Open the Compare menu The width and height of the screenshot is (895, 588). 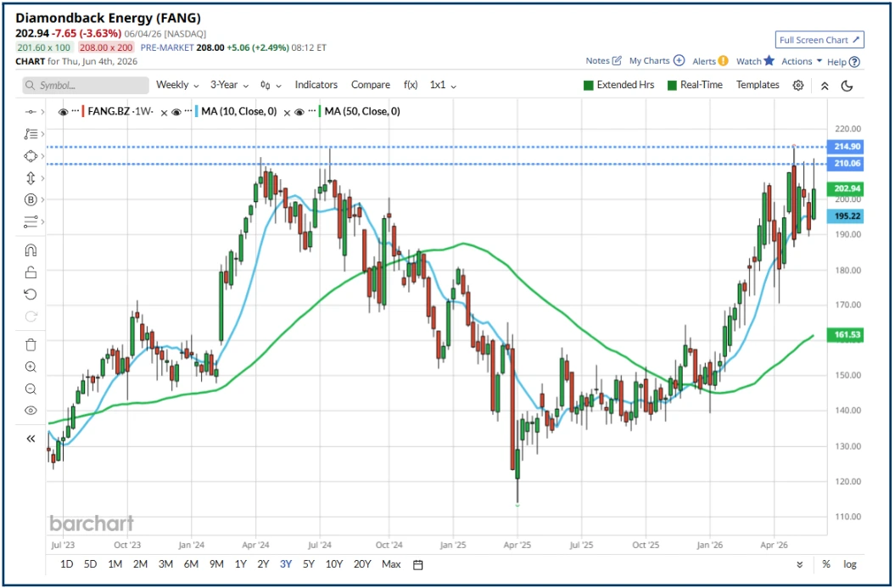(371, 85)
